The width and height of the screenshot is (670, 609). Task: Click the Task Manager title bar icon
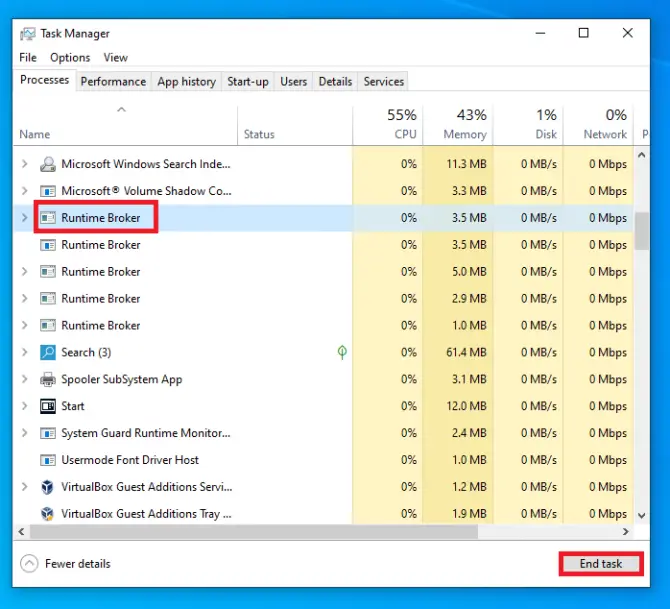point(28,34)
